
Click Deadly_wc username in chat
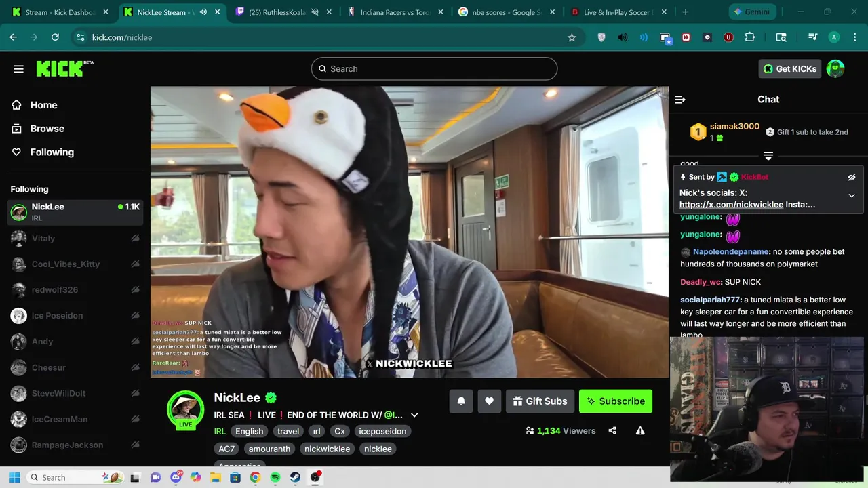pyautogui.click(x=701, y=282)
